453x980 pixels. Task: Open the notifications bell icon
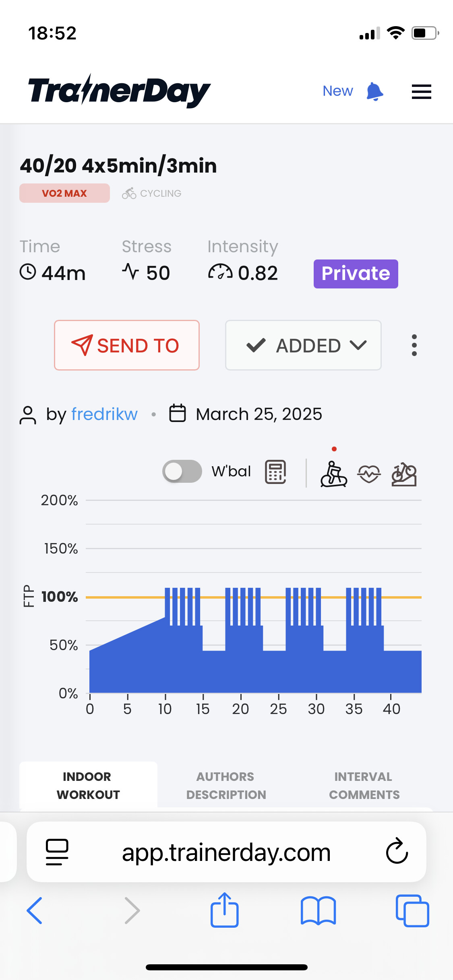pyautogui.click(x=374, y=91)
